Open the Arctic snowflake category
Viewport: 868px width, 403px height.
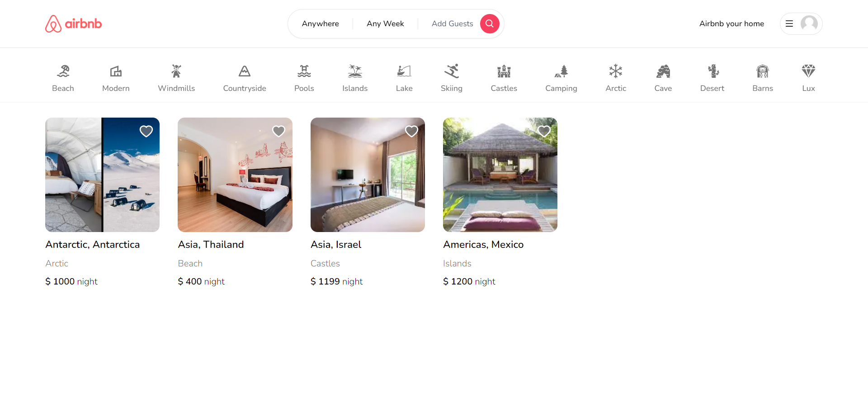tap(615, 71)
